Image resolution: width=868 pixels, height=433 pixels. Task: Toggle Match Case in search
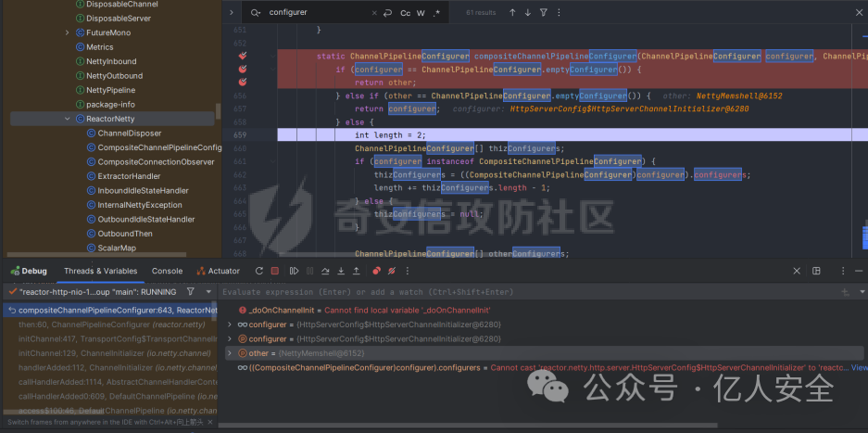pos(405,13)
